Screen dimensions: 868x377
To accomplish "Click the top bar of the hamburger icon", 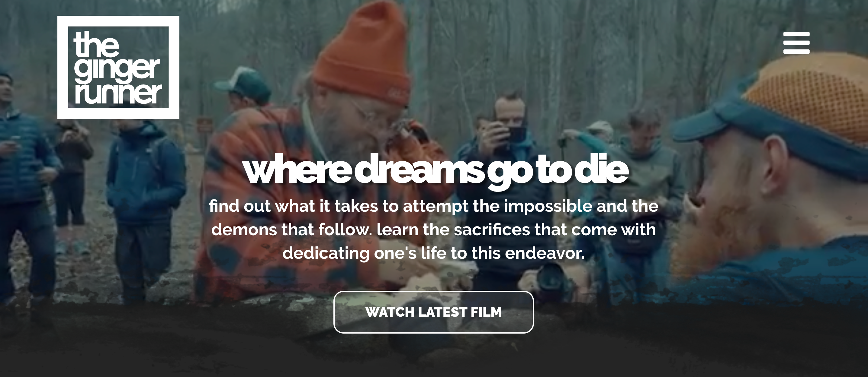I will point(796,34).
